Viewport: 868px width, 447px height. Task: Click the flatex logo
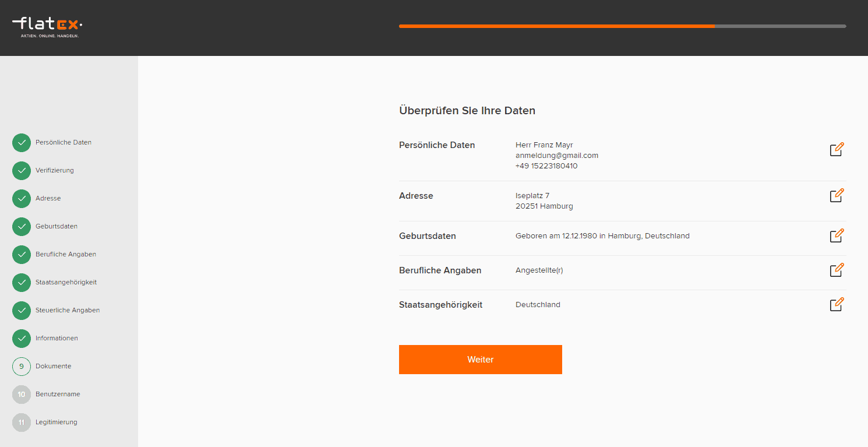(x=47, y=26)
